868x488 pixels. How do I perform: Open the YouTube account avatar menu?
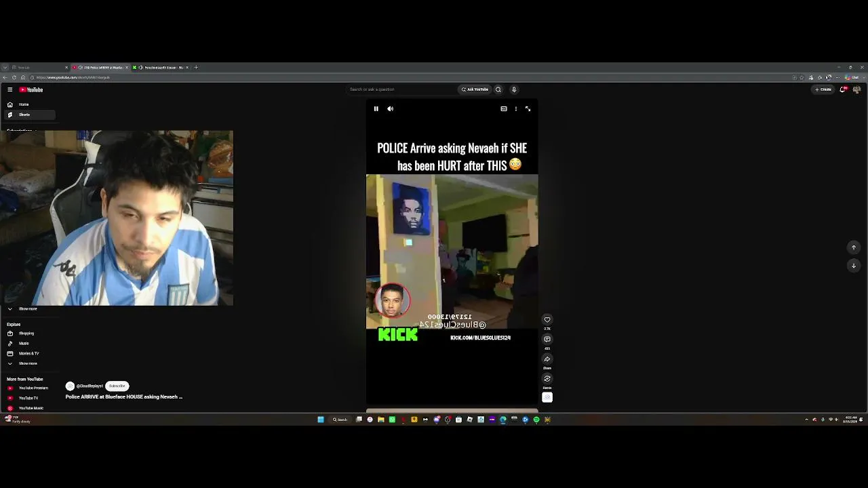click(857, 89)
